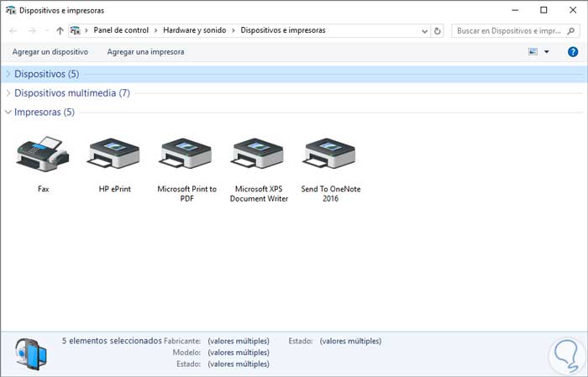
Task: Click the Fabricante value in details pane
Action: pos(239,341)
